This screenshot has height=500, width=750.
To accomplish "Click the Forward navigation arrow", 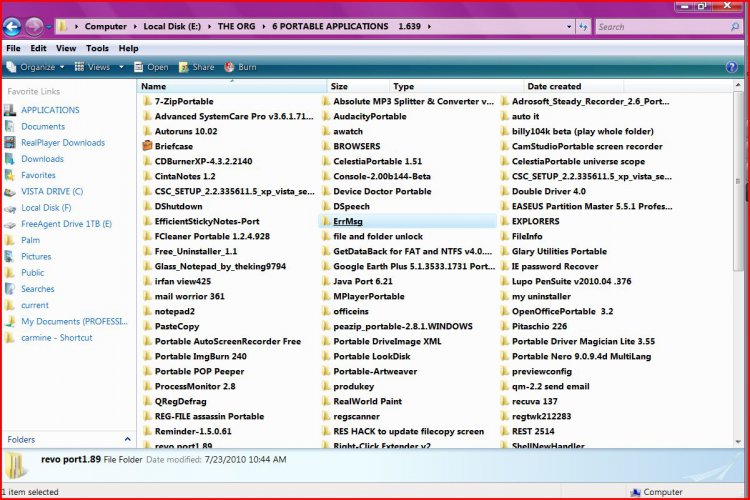I will [x=34, y=26].
